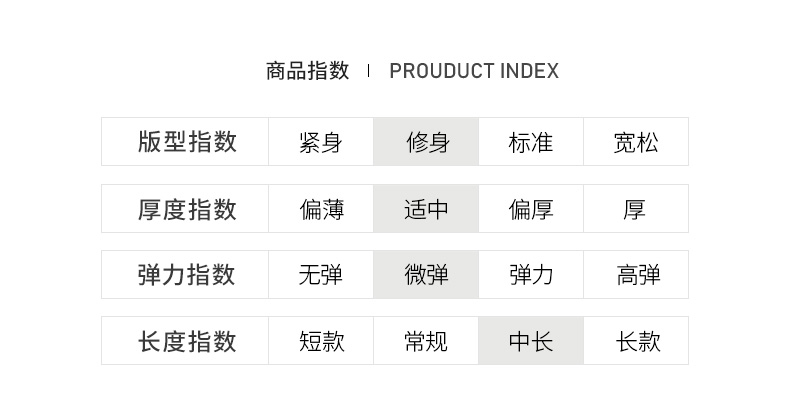Click the 版型指数 row label
Viewport: 790px width, 408px height.
(x=186, y=142)
